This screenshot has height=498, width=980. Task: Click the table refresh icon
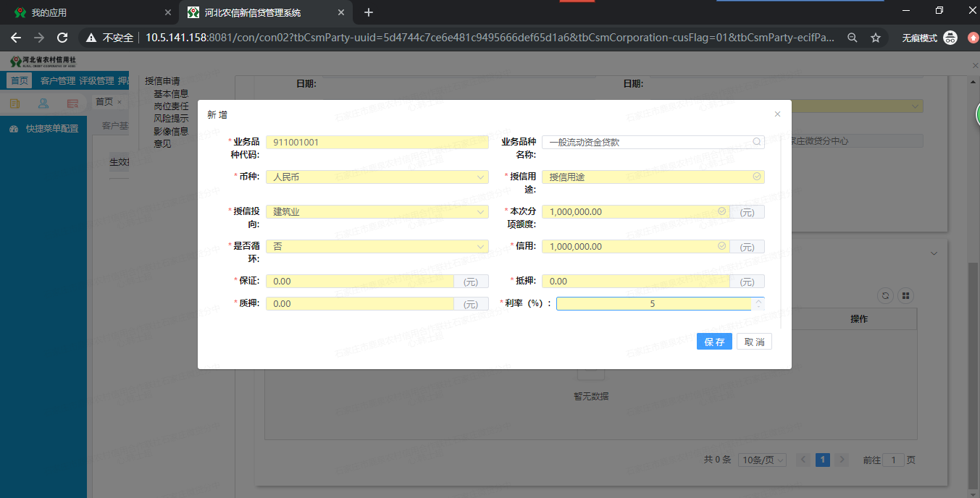[885, 295]
